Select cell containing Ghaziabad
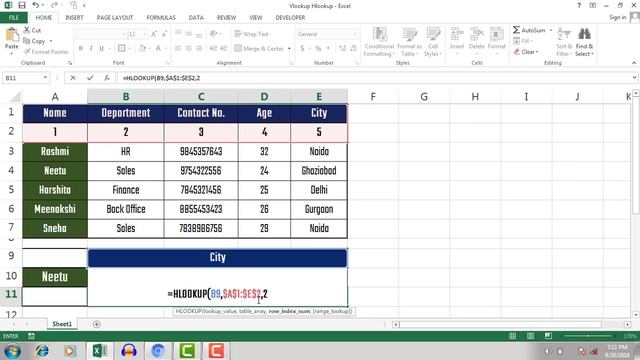 (x=319, y=171)
